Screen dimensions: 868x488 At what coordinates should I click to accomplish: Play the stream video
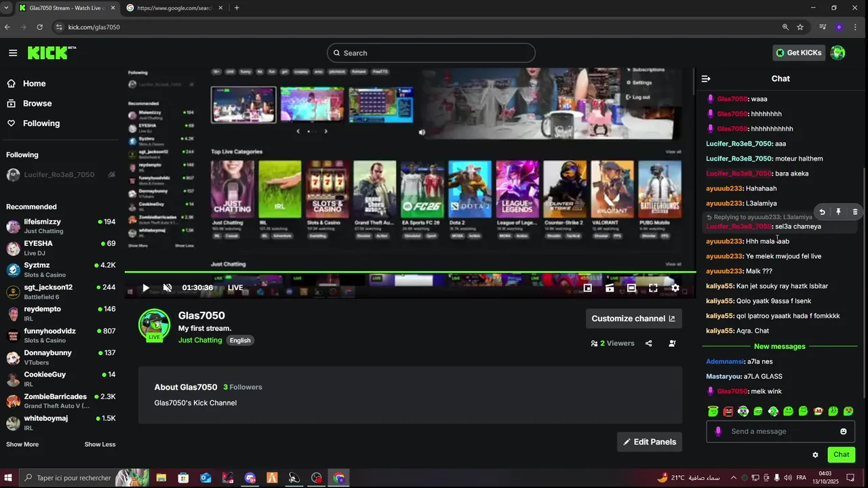coord(145,288)
